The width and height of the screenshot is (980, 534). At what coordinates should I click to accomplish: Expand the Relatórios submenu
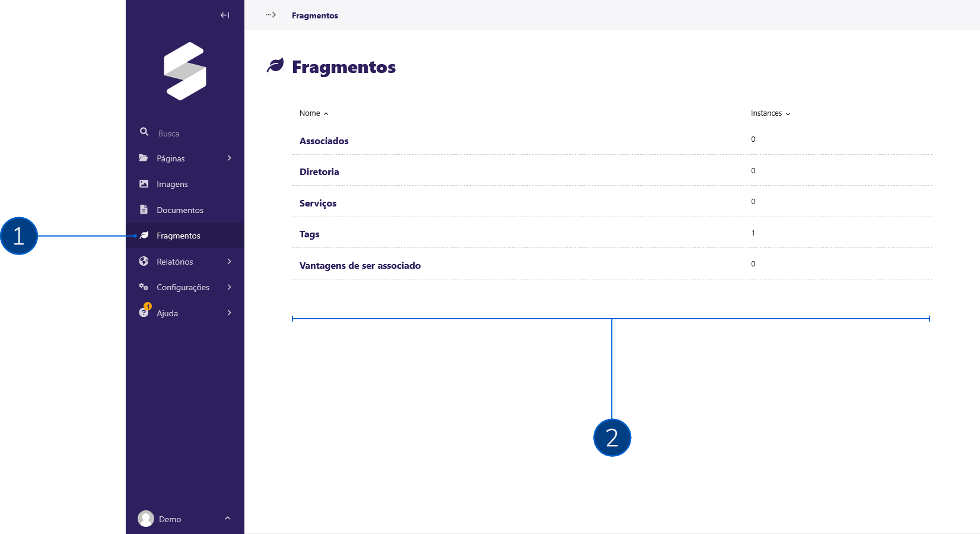[229, 261]
